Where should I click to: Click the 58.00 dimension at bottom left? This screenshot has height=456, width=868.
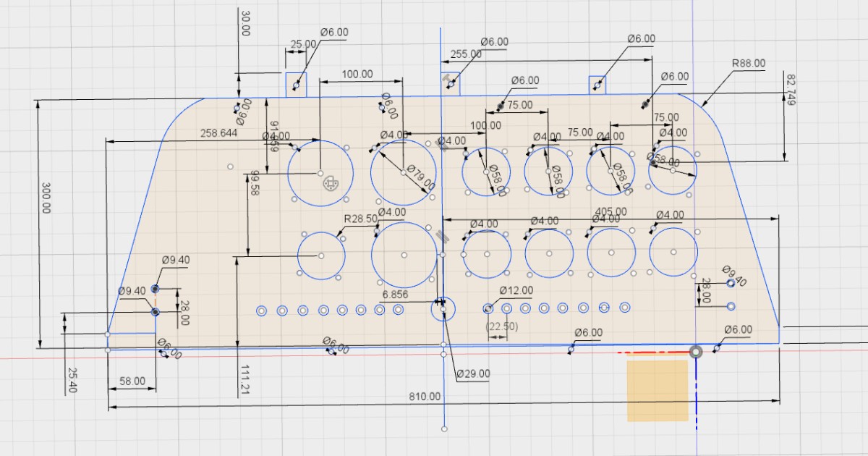coord(131,381)
